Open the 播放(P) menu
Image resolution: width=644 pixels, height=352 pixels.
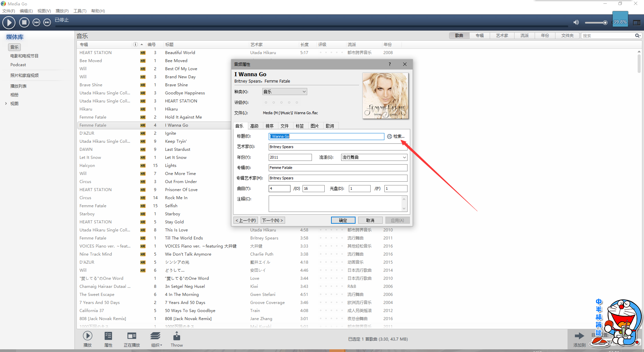(62, 11)
